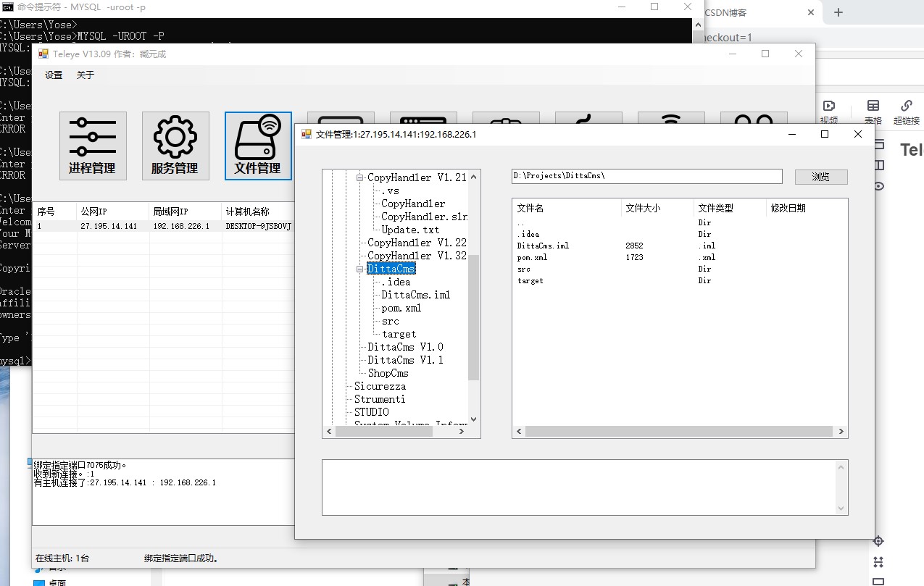Select DittaCms.iml in the folder tree
The width and height of the screenshot is (924, 586).
[x=415, y=295]
